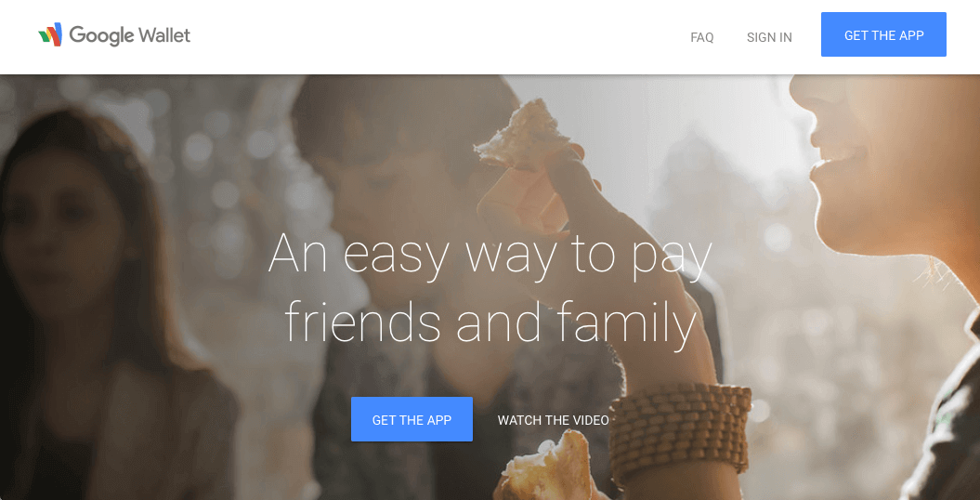Click the headline line "An easy way to pay"
The width and height of the screenshot is (980, 500).
[490, 254]
